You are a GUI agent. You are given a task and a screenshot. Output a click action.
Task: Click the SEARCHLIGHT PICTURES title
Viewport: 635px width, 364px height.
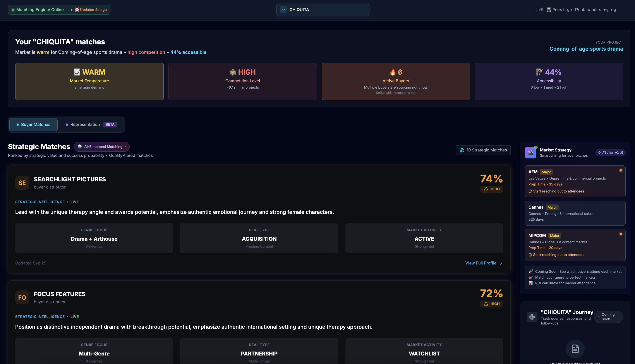70,180
